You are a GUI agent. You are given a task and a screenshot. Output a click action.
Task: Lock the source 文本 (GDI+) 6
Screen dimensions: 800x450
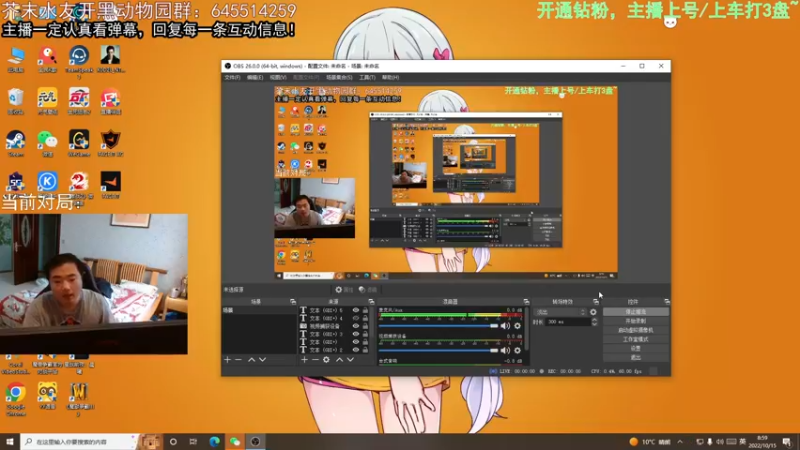(x=365, y=310)
